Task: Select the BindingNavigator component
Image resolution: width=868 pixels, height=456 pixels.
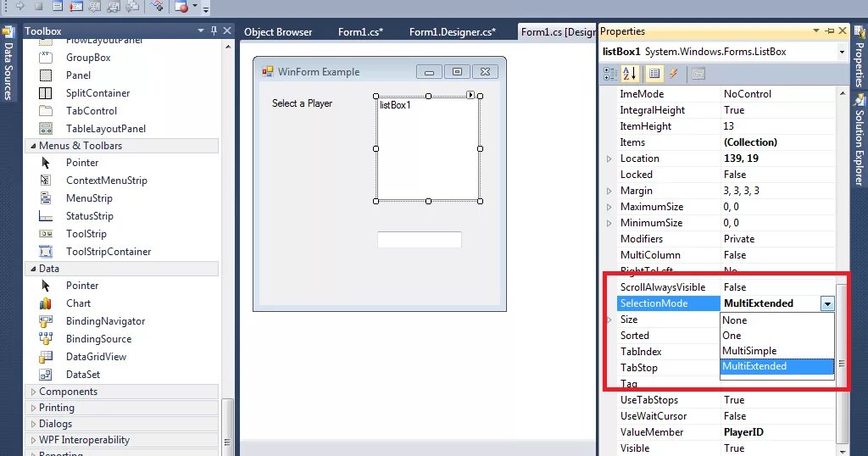Action: (x=105, y=321)
